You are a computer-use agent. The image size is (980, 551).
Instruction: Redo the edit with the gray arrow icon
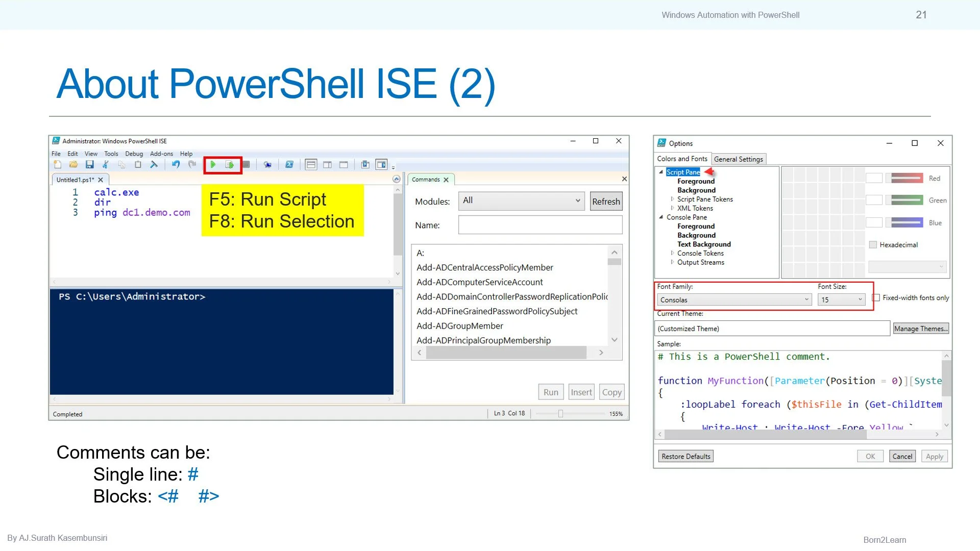pyautogui.click(x=192, y=164)
